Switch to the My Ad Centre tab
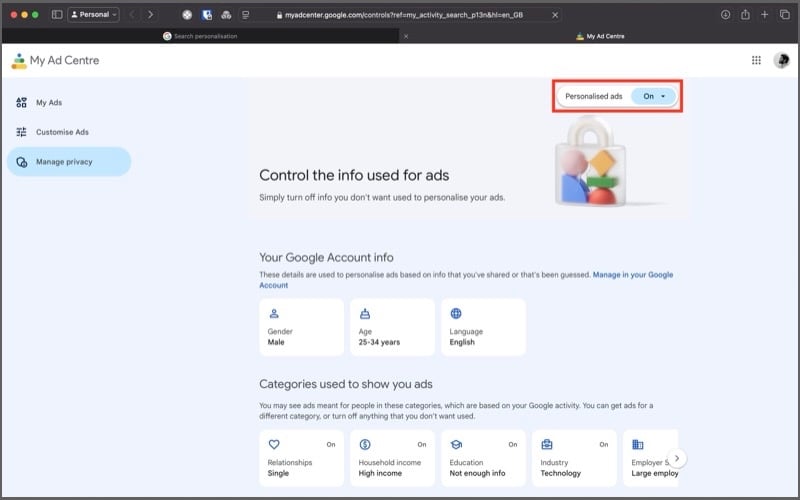The width and height of the screenshot is (800, 500). click(600, 36)
